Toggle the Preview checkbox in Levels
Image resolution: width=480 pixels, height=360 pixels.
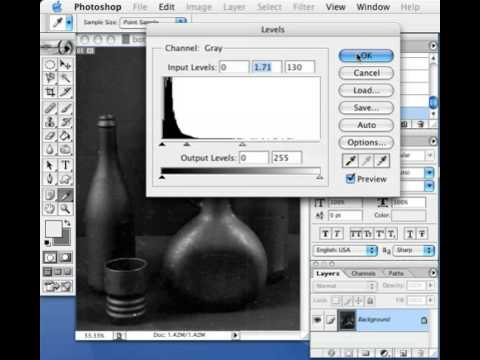coord(350,179)
